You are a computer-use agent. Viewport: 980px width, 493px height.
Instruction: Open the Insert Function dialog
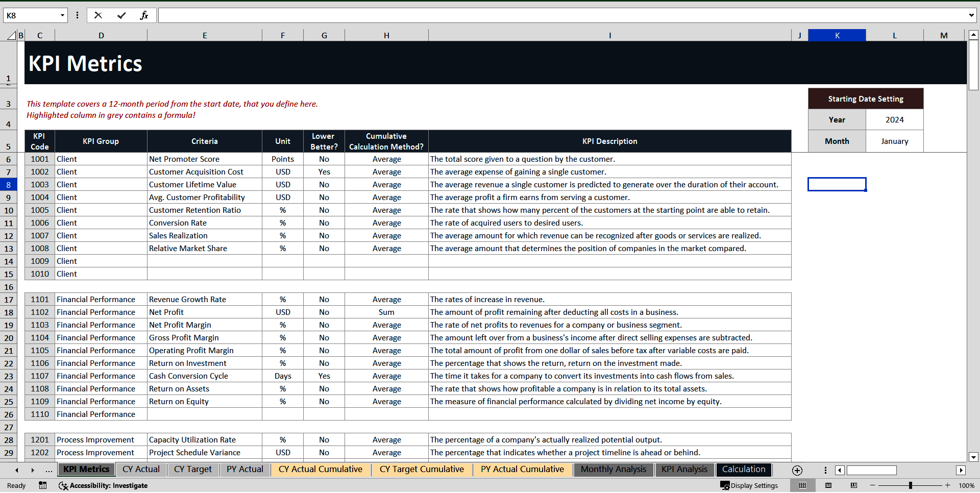(144, 15)
